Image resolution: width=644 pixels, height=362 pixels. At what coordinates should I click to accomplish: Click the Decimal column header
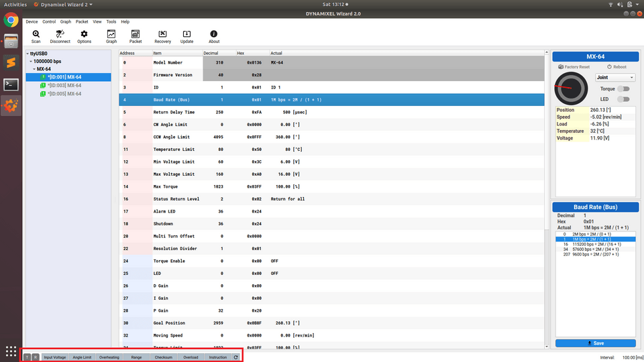tap(219, 53)
